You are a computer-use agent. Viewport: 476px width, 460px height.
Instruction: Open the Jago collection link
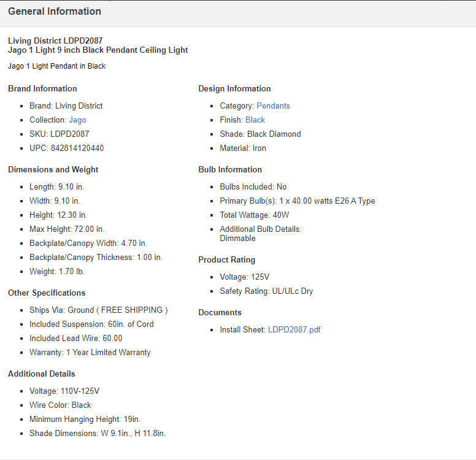pos(77,120)
